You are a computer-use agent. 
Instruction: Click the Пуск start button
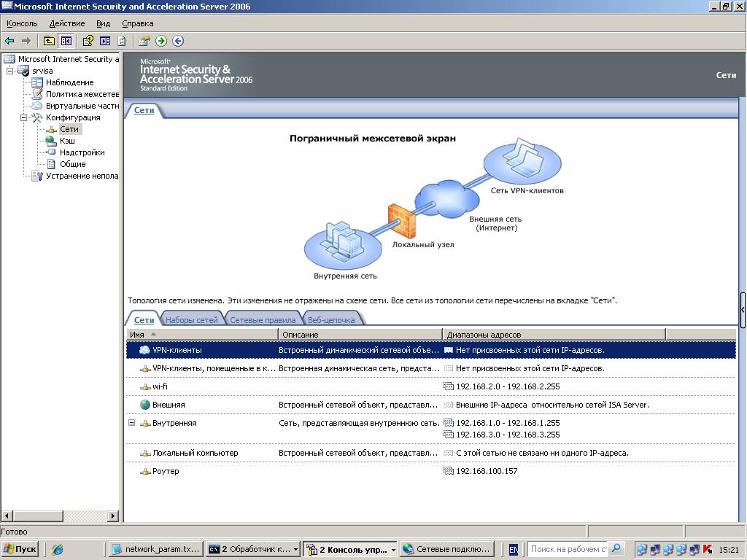[20, 549]
